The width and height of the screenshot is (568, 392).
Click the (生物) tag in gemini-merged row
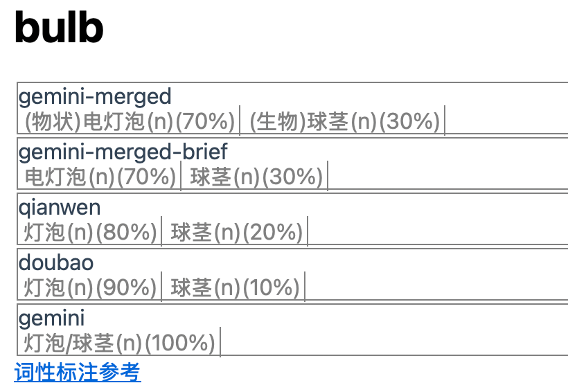tap(278, 122)
